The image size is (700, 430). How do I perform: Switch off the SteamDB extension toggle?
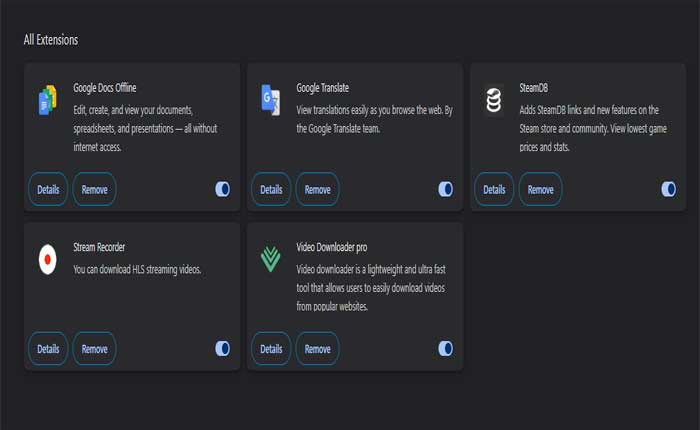tap(668, 189)
